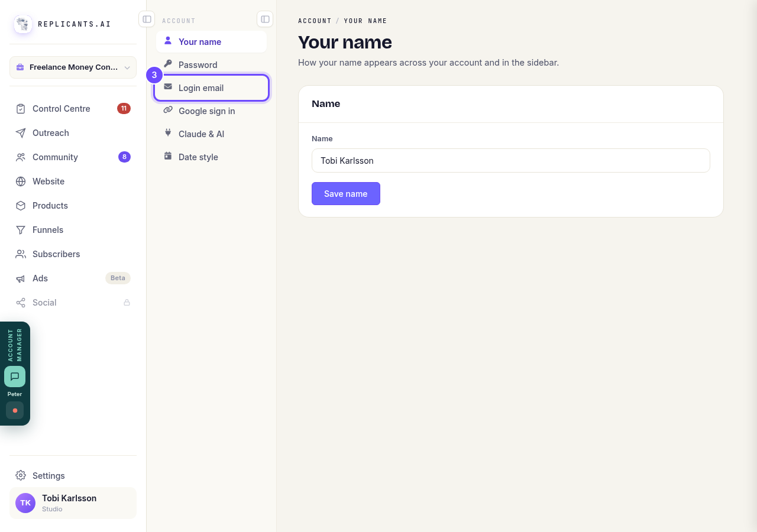This screenshot has width=757, height=532.
Task: Open Claude & AI settings
Action: (x=211, y=134)
